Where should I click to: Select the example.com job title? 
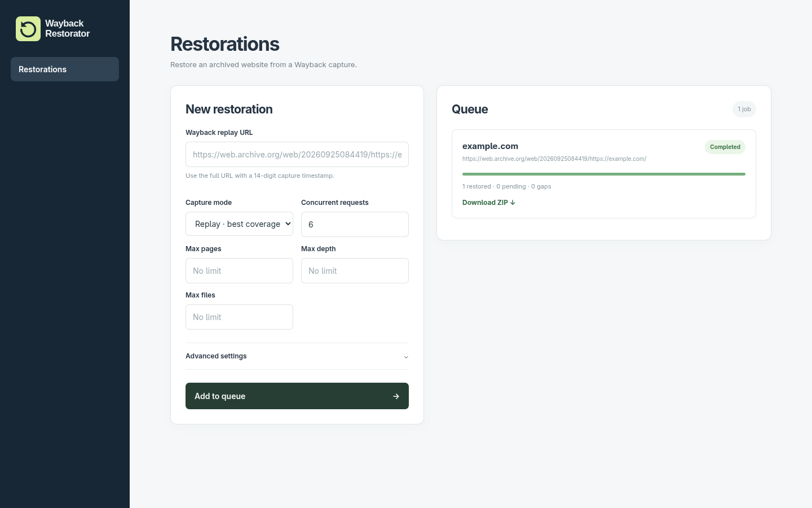[490, 146]
